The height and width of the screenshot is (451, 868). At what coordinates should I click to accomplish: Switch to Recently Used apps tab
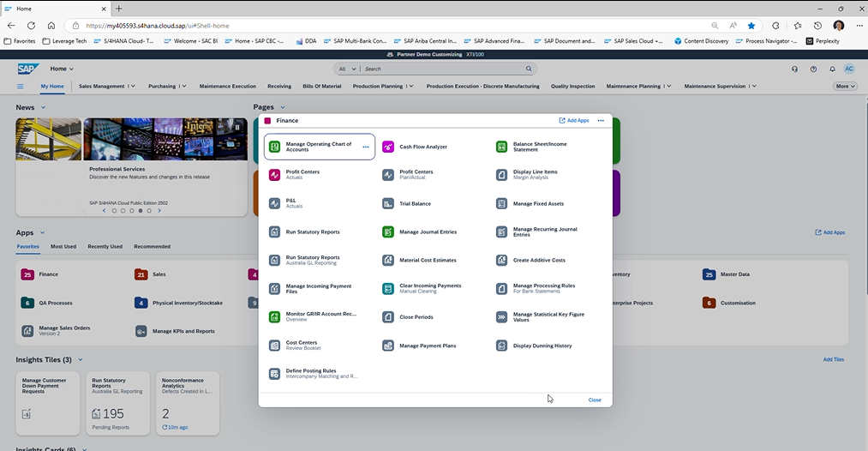(105, 247)
